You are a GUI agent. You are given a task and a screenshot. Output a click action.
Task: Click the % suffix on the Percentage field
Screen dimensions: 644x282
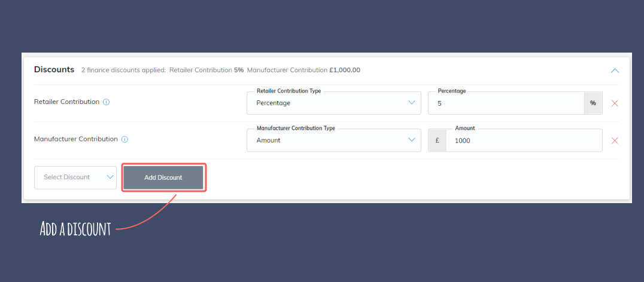[x=593, y=103]
